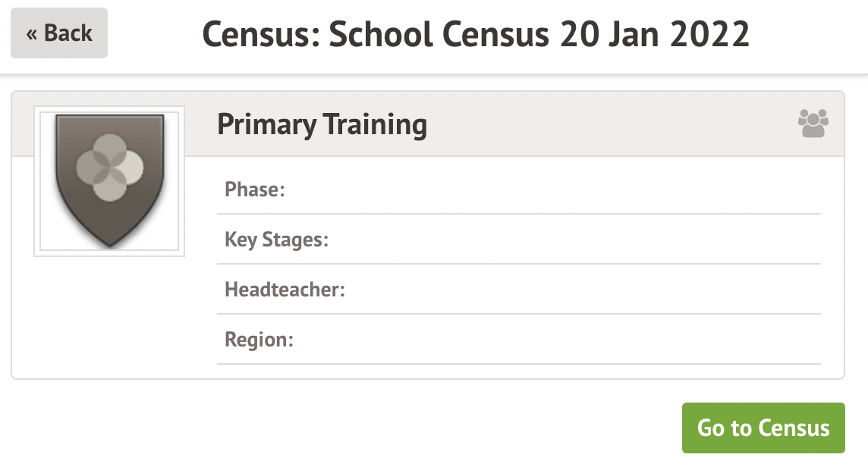Click the Primary Training school heading
Viewport: 868px width, 467px height.
point(322,124)
